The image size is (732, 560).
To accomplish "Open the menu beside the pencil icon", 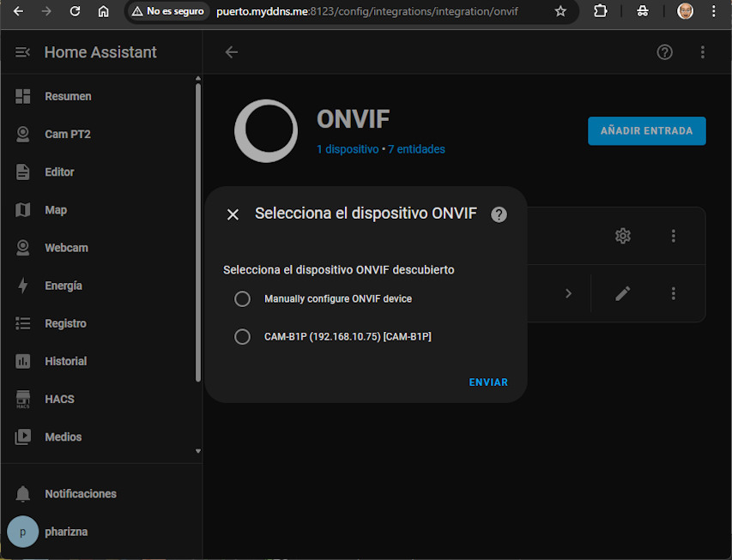I will point(673,293).
